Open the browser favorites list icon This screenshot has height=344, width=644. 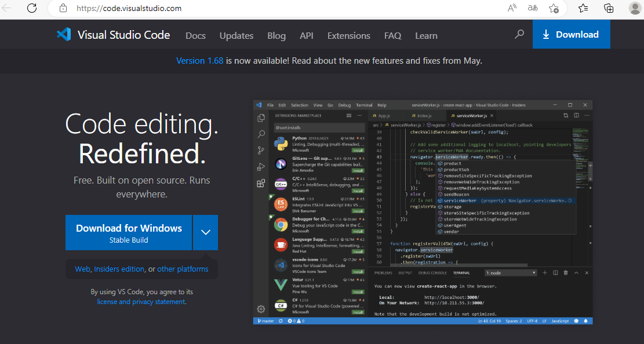(x=583, y=8)
